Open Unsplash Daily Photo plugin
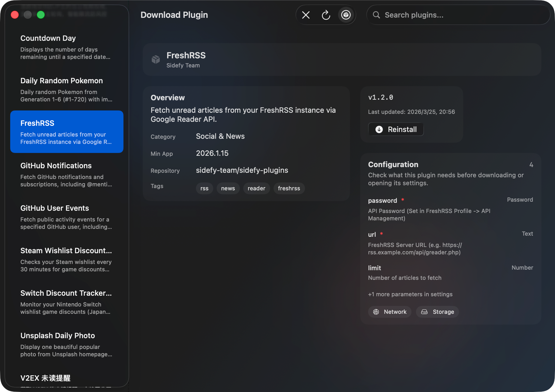Screen dimensions: 555x392 coord(67,344)
